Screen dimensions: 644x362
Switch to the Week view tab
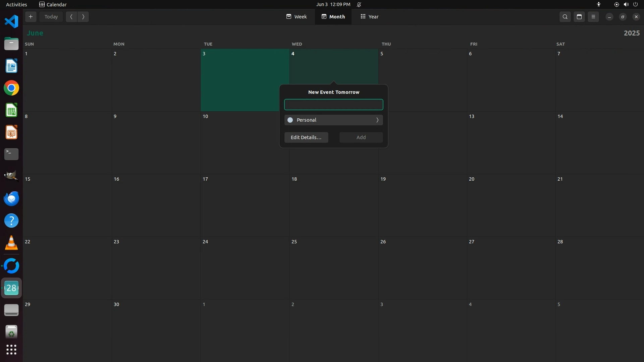297,17
